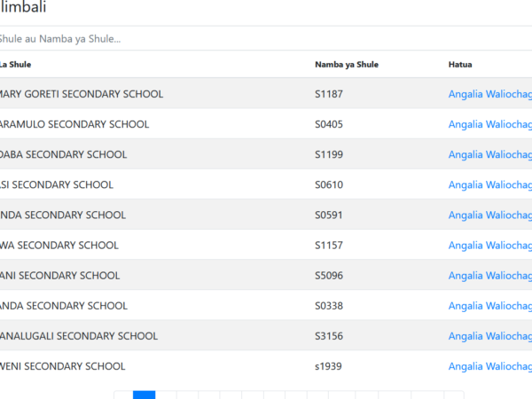The image size is (532, 399).
Task: Click the highlighted blue active pagination button
Action: point(144,395)
